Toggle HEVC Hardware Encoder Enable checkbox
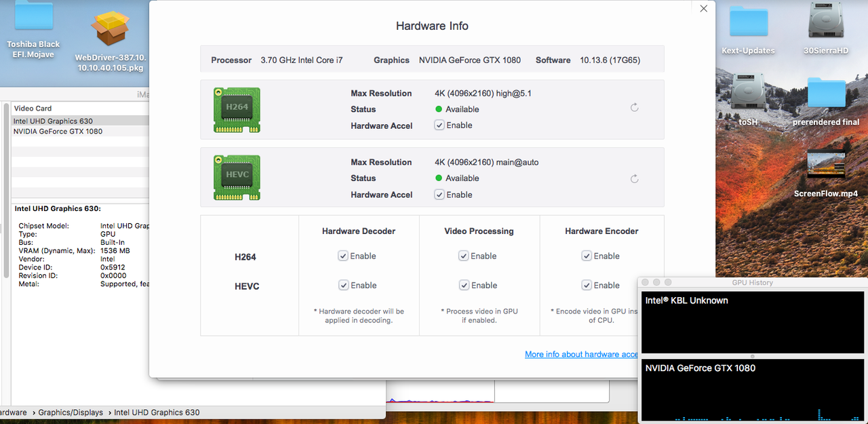Viewport: 868px width, 424px height. [587, 285]
